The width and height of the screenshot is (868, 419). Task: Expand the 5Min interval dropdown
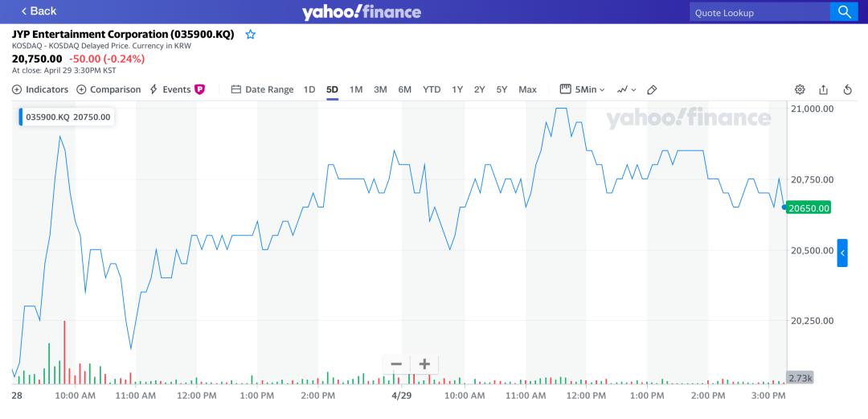click(x=583, y=89)
